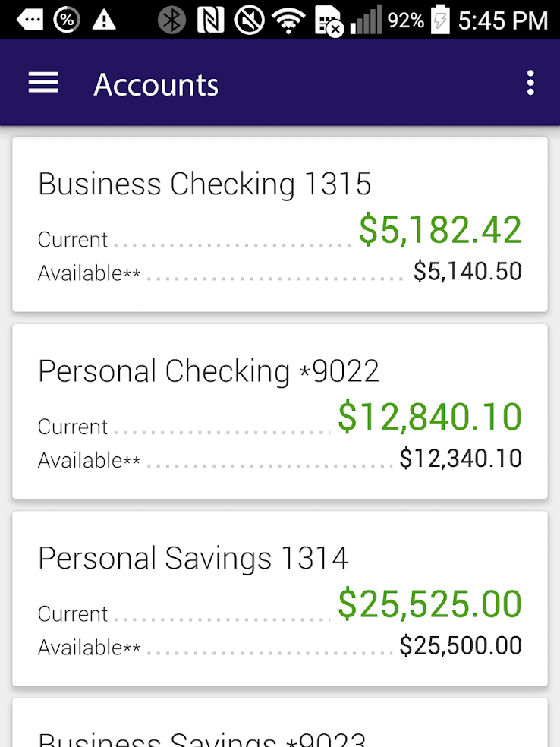Open the three-dot overflow menu
Viewport: 560px width, 747px height.
[530, 84]
